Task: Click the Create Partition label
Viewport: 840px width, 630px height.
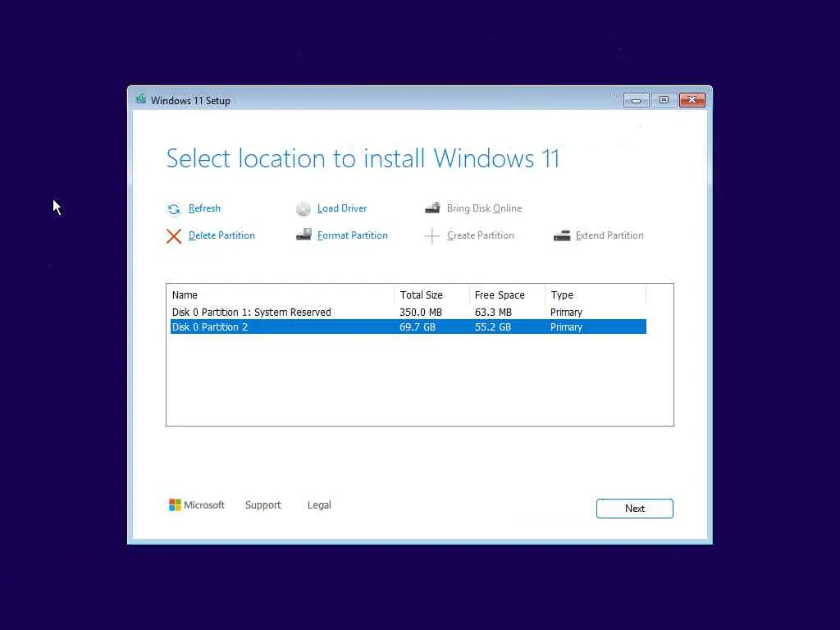Action: pyautogui.click(x=481, y=235)
